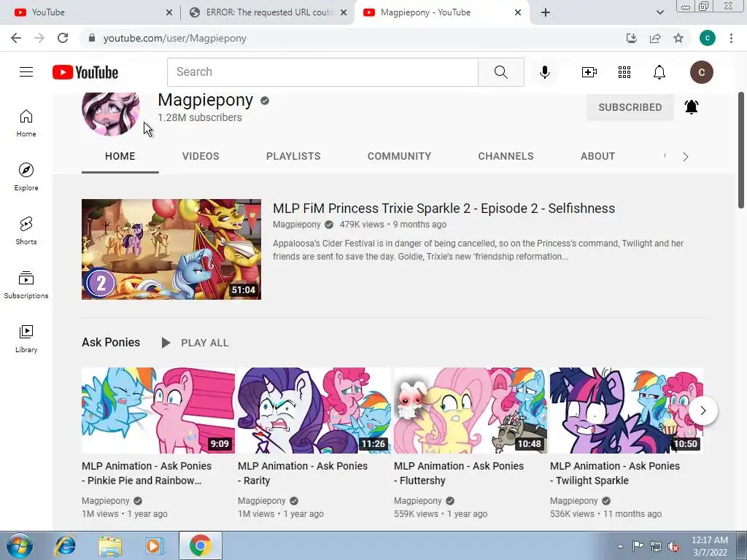
Task: Open the Windows Start button
Action: tap(20, 545)
